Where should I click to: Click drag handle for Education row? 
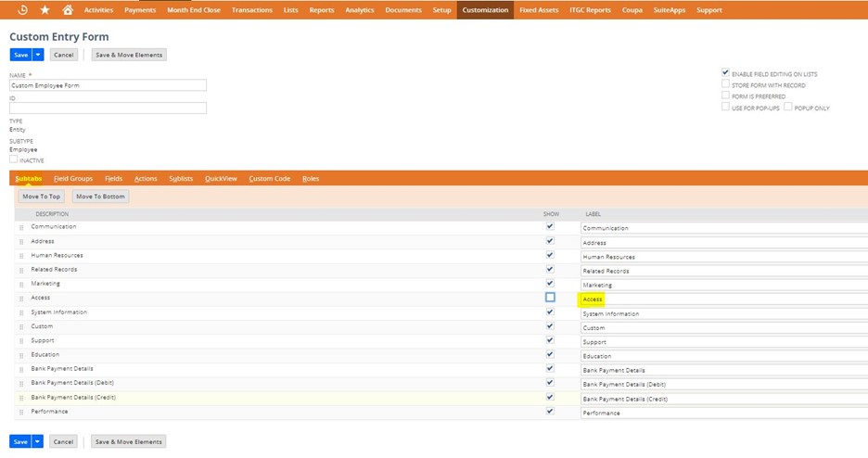click(21, 355)
